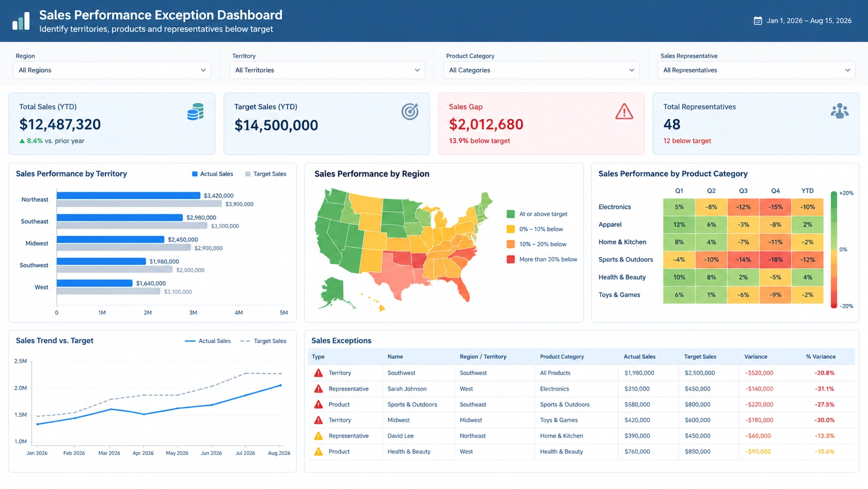Click the 12 below target text

click(x=687, y=141)
